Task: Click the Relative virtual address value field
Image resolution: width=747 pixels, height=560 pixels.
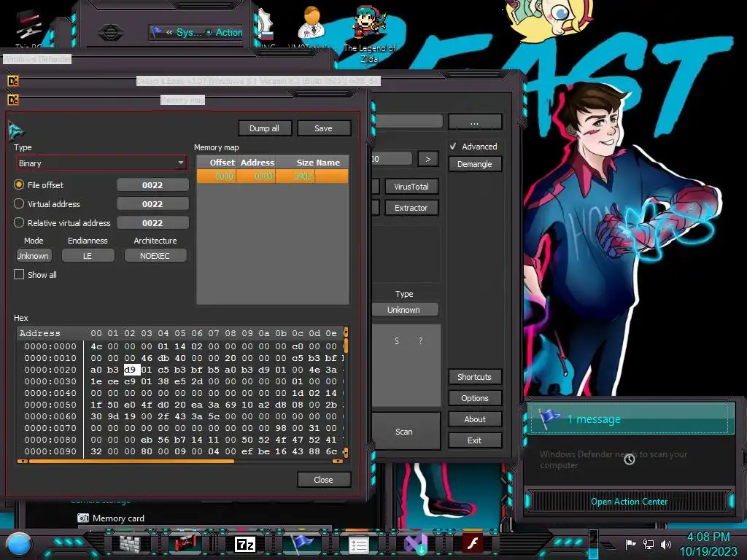Action: pos(152,223)
